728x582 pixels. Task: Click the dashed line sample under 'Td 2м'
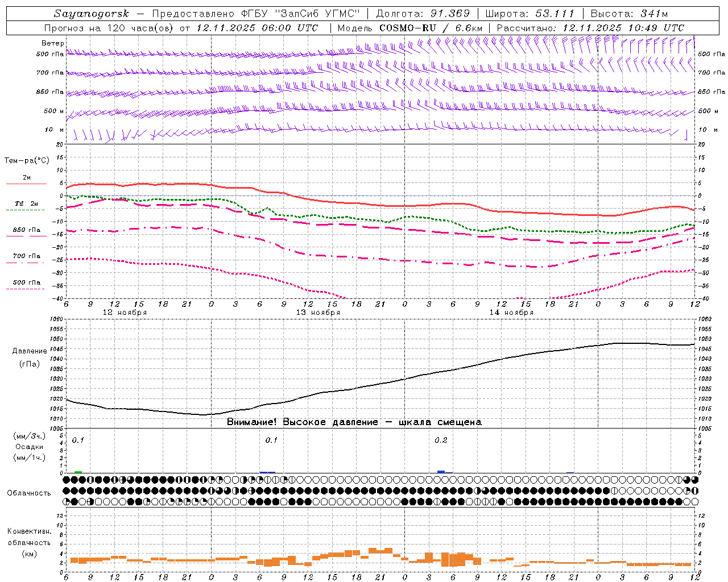point(25,210)
